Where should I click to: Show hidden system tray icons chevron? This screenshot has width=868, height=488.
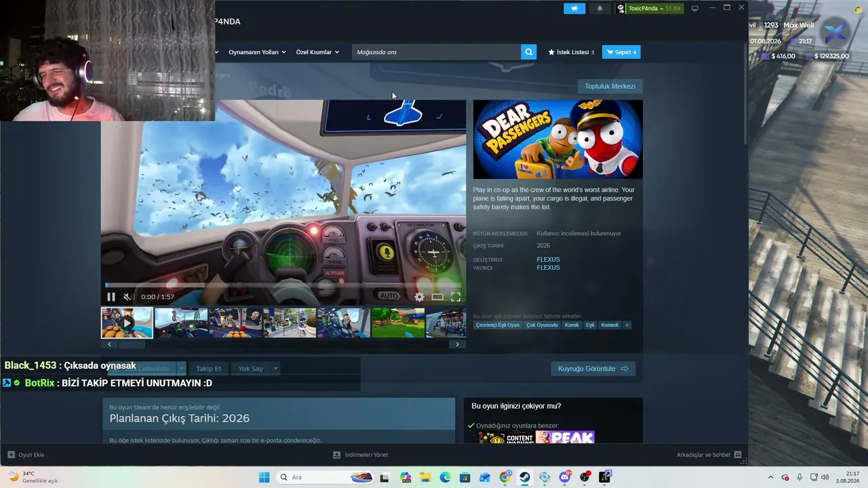(770, 477)
